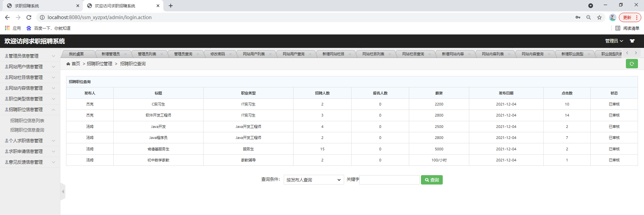Switch to 新增职业类型 tab
The image size is (644, 215).
[x=573, y=54]
